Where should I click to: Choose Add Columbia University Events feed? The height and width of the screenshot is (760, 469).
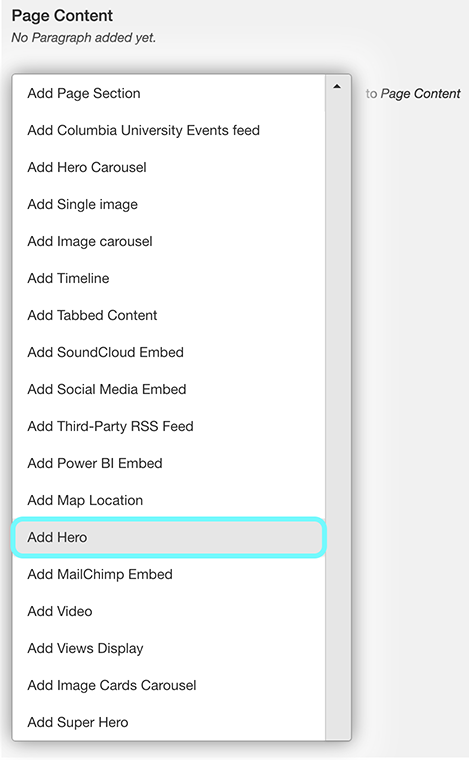pyautogui.click(x=169, y=130)
